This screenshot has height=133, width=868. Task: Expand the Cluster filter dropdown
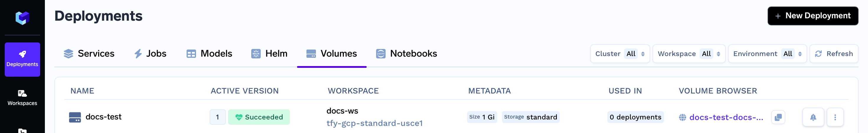pos(620,54)
